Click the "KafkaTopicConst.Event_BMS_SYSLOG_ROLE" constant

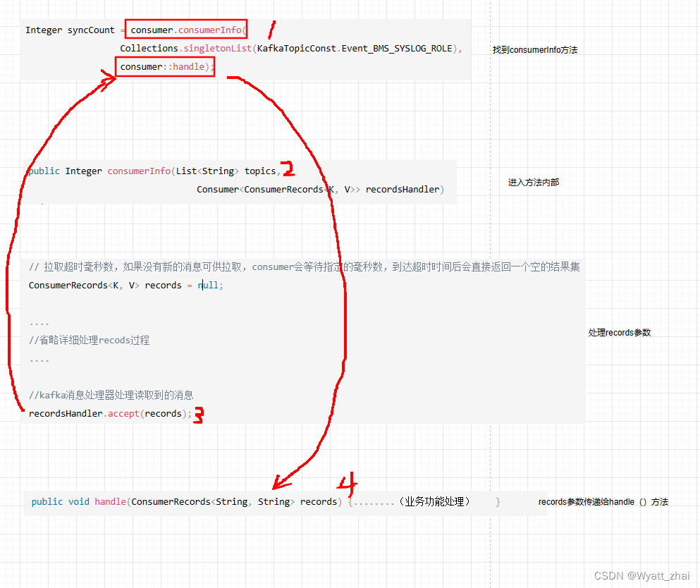[x=355, y=48]
